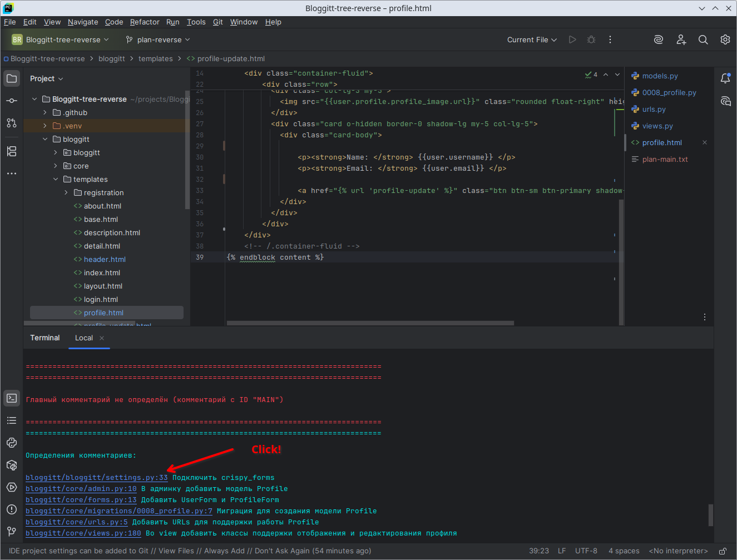Show more tool windows ellipsis icon
Image resolution: width=737 pixels, height=560 pixels.
12,174
